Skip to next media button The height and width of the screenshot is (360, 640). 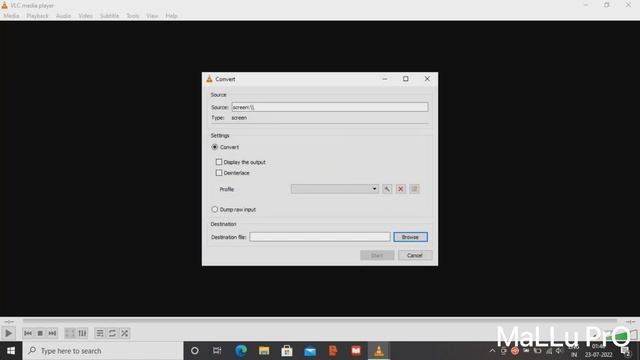click(52, 333)
